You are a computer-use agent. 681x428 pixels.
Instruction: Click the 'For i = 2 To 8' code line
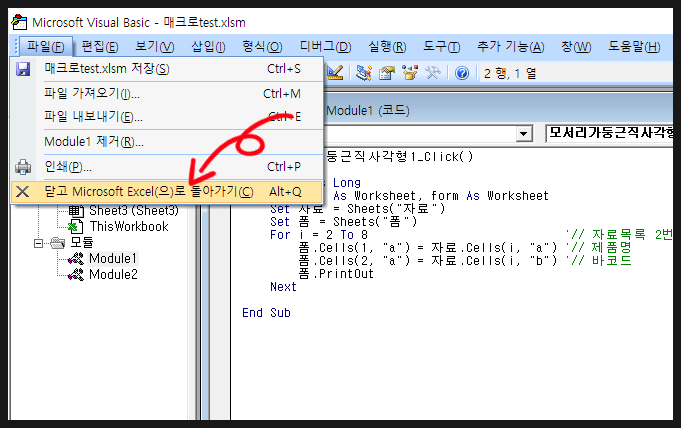coord(319,235)
